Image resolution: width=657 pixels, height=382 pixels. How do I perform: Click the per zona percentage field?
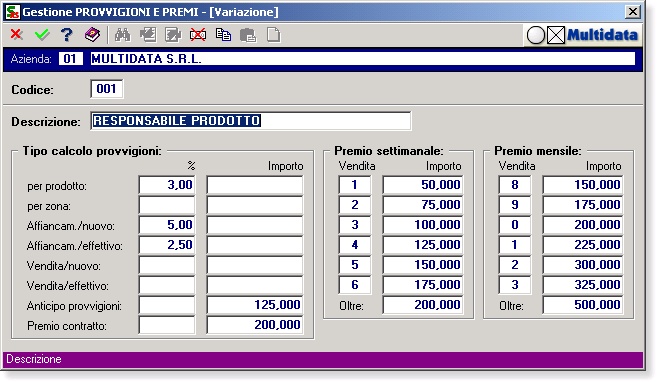(167, 205)
